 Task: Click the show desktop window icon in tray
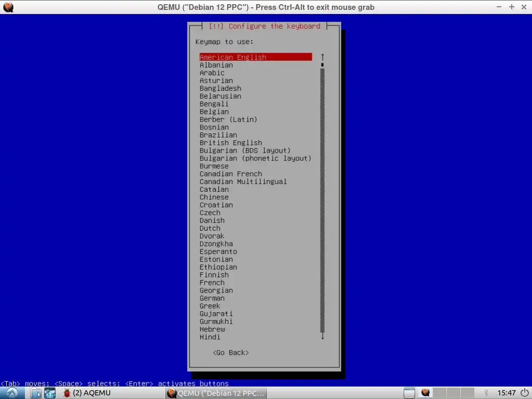[409, 393]
